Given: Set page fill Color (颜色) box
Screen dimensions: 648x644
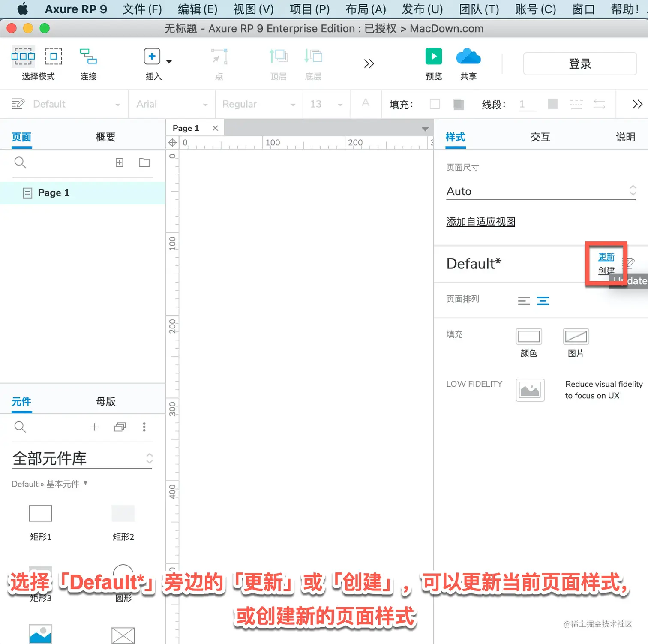Looking at the screenshot, I should 529,337.
